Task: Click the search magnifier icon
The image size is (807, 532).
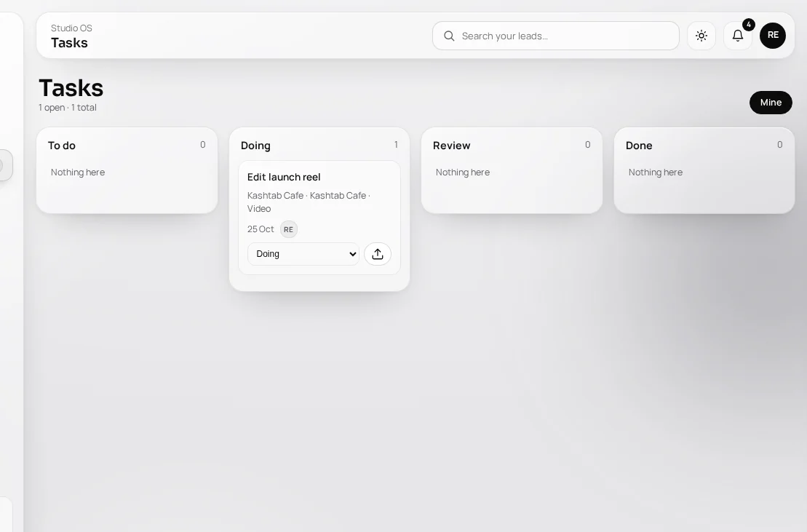Action: click(x=449, y=36)
